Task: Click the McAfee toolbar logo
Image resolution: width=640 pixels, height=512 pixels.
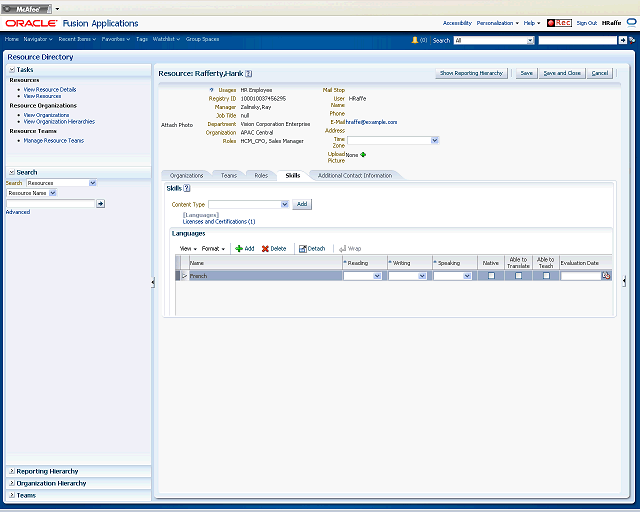Action: click(x=27, y=9)
